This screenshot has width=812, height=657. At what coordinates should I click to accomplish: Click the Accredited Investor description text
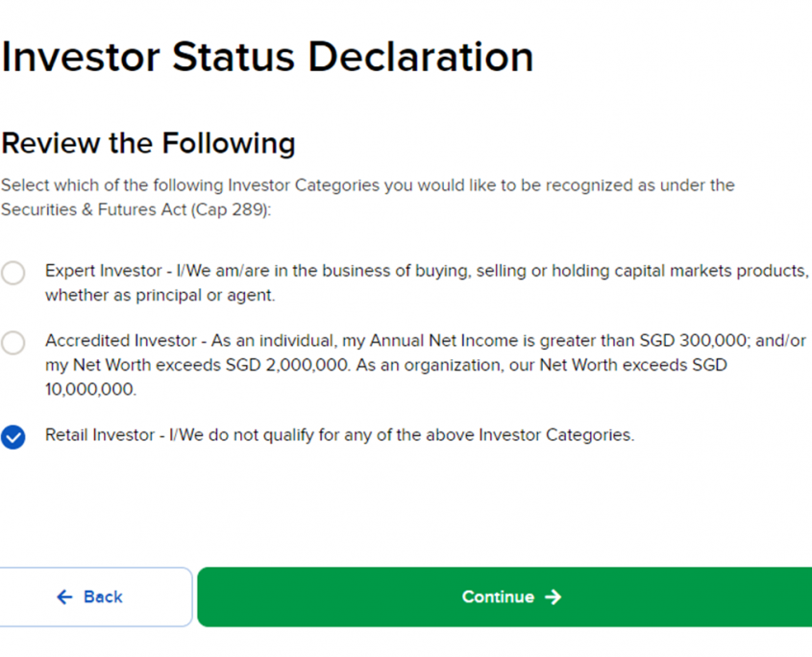(x=288, y=341)
